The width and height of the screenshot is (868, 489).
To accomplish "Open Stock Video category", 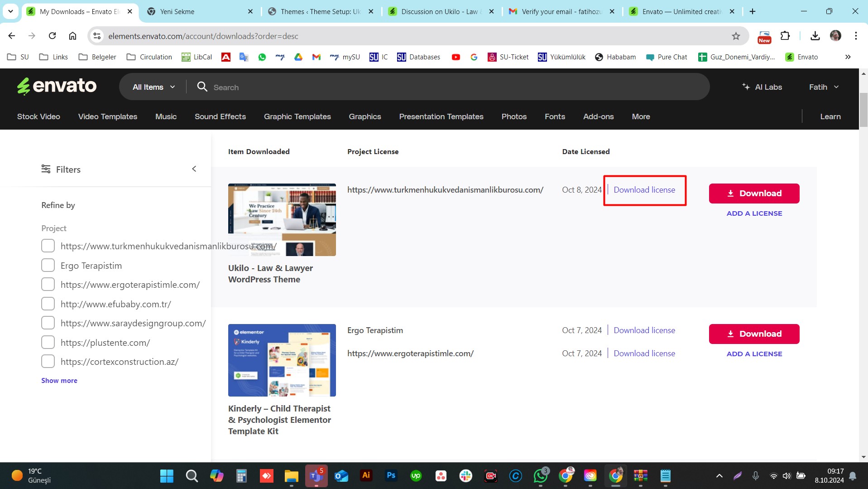I will tap(38, 116).
